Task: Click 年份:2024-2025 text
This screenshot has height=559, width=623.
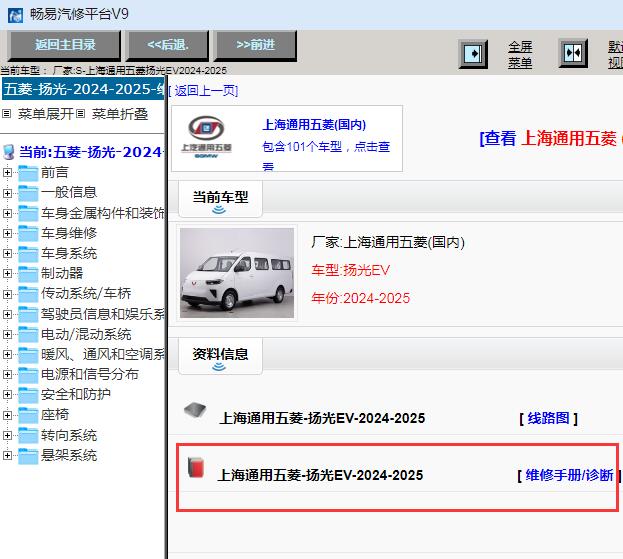Action: click(x=360, y=298)
